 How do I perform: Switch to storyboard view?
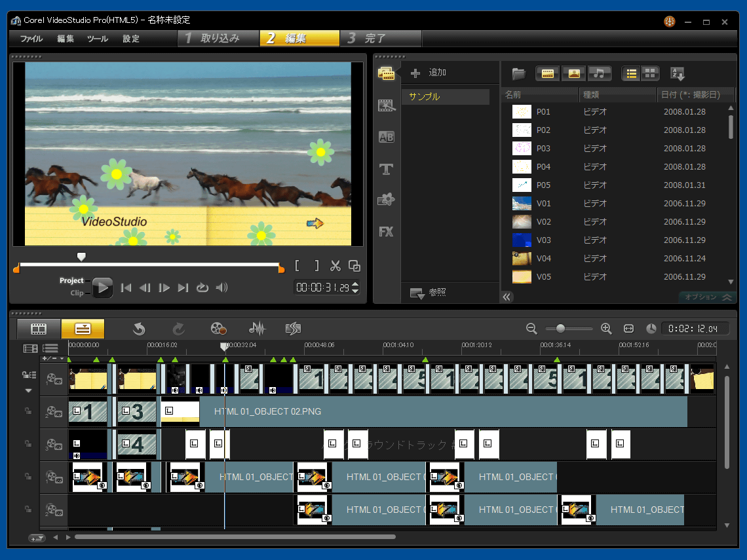pos(39,329)
